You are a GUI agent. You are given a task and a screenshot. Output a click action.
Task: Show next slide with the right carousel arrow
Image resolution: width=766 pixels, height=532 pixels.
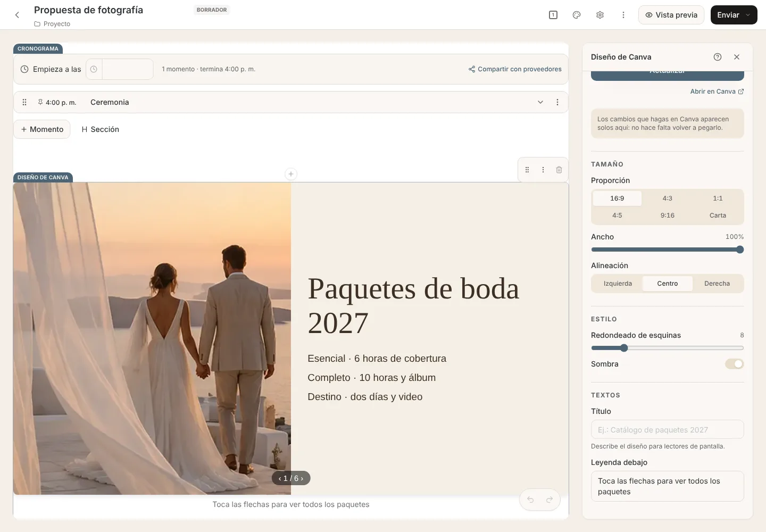(302, 478)
